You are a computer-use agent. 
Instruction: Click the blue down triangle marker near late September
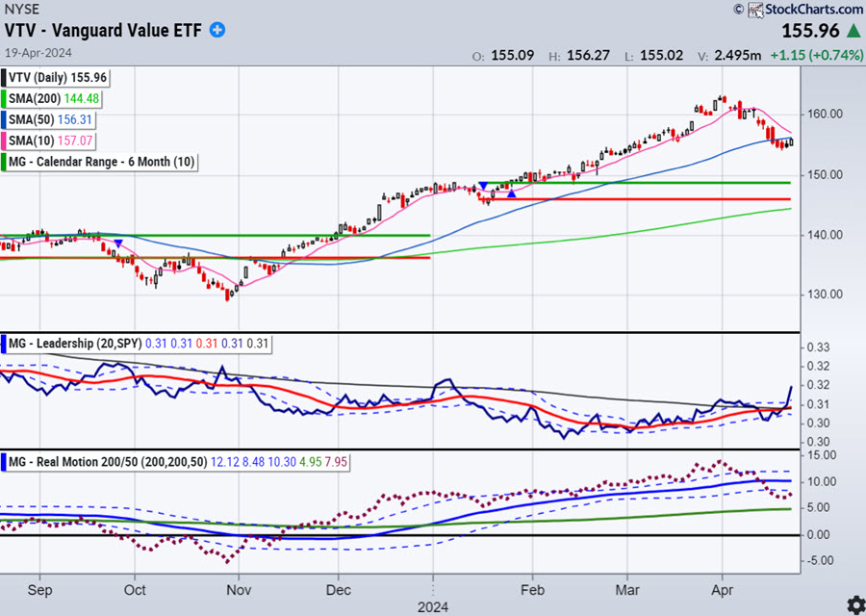[117, 244]
